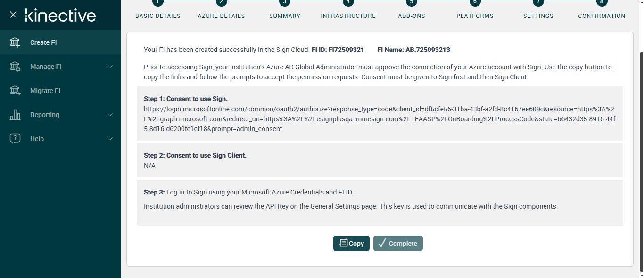Click the step 5 circle marker

(412, 2)
